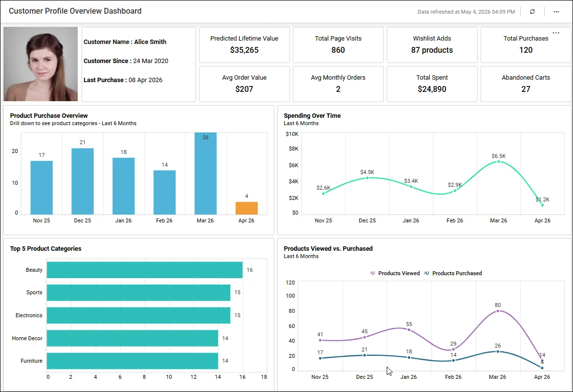Viewport: 573px width, 392px height.
Task: Click the $2.9K spending data point
Action: tap(455, 190)
